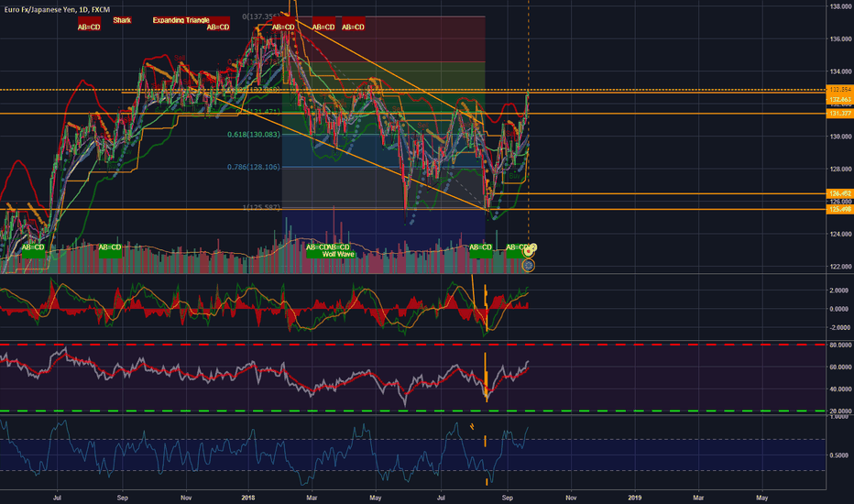854x504 pixels.
Task: Click the 60.0000 RSI scale label
Action: 839,367
